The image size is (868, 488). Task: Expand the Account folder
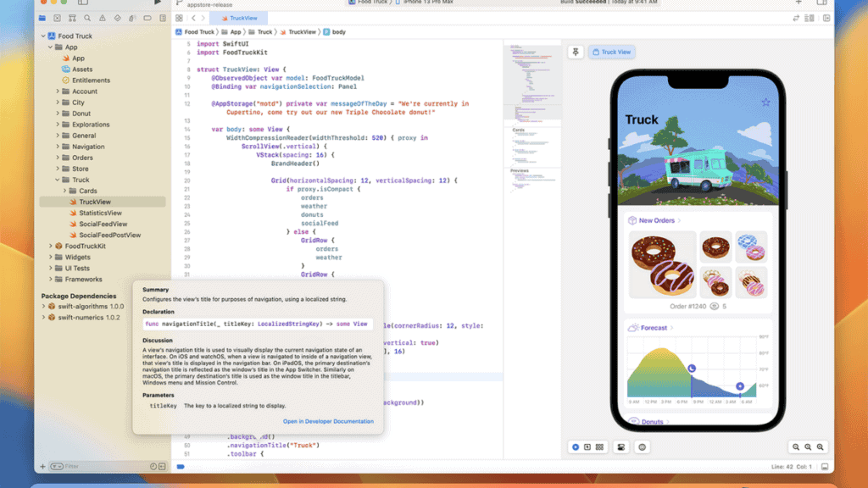[58, 91]
